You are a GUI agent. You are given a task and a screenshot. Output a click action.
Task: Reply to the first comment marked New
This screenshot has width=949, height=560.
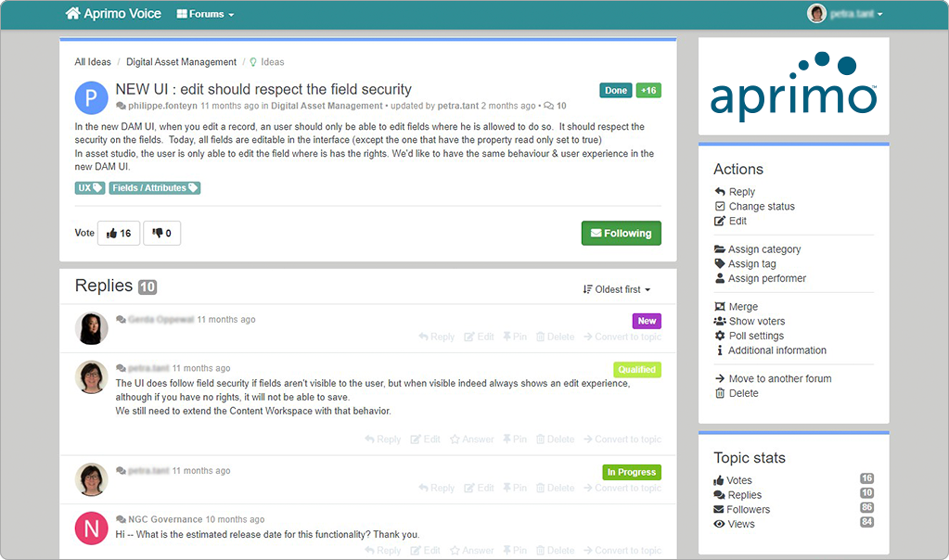[437, 337]
